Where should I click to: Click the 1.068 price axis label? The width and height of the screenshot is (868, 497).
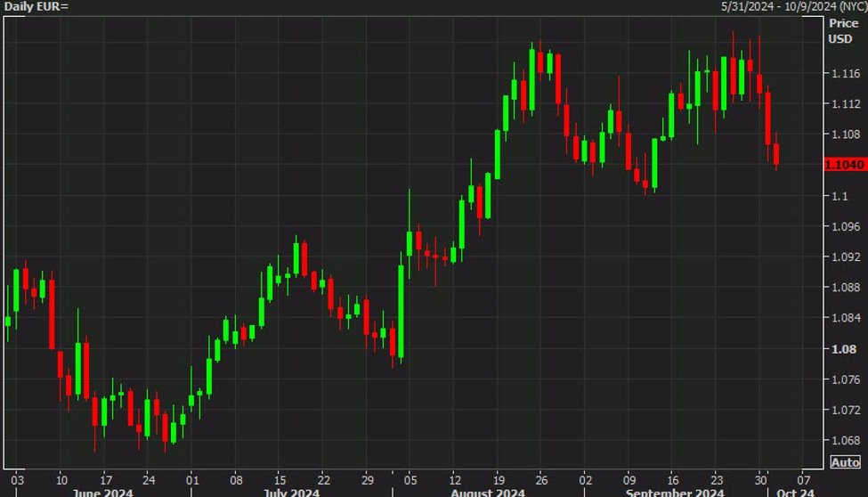[844, 440]
